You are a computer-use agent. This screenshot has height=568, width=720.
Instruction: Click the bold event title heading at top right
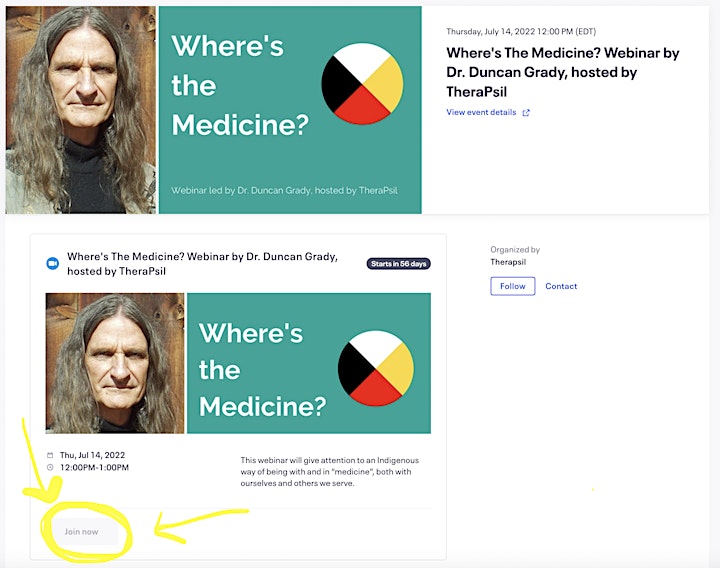562,72
